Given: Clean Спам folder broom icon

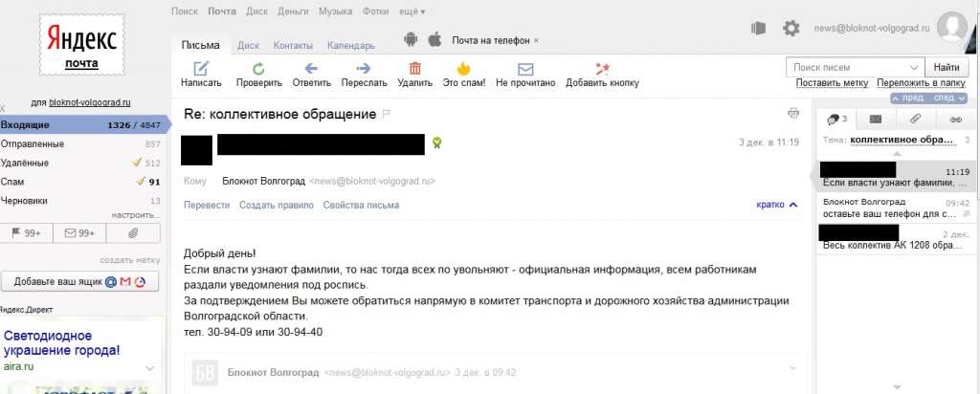Looking at the screenshot, I should [x=140, y=182].
